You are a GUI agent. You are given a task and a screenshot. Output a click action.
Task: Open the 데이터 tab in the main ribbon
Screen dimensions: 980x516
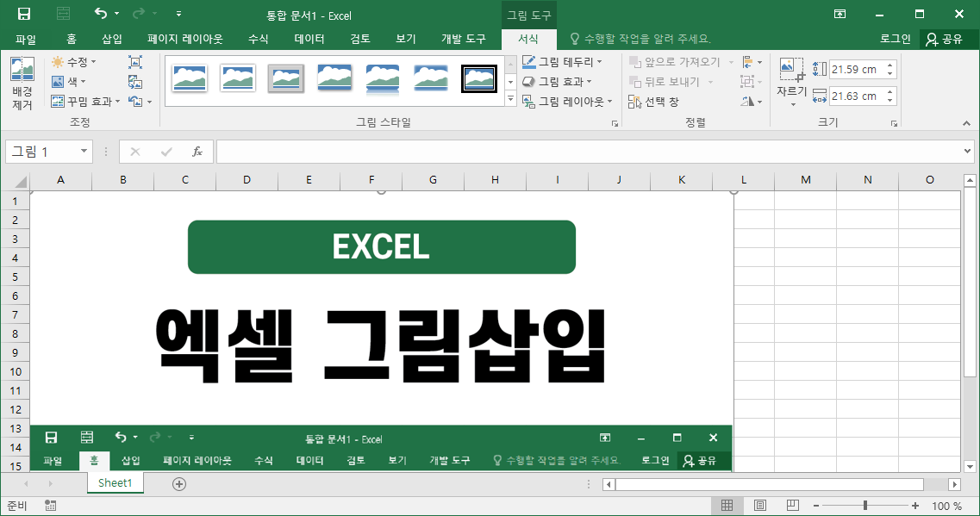click(309, 39)
